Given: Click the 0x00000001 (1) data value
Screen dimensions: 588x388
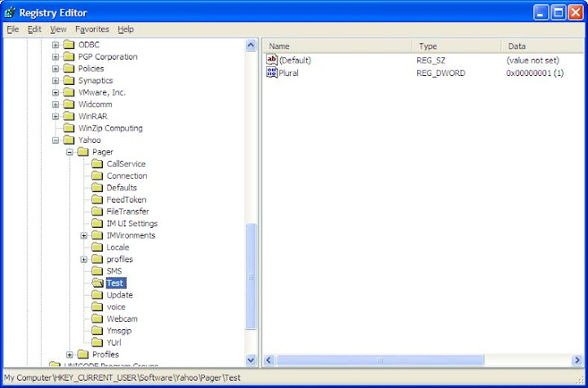Looking at the screenshot, I should (535, 73).
